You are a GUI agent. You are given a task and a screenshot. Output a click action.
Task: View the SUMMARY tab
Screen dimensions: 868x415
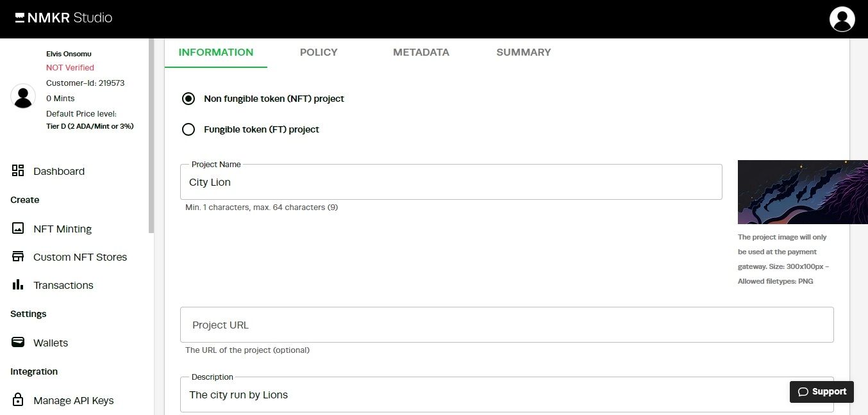click(x=523, y=52)
